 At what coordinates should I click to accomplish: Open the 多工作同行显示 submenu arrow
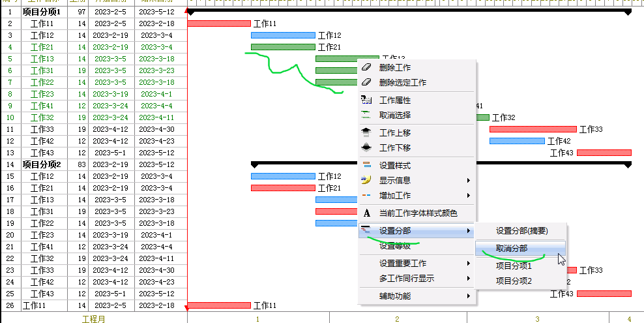[468, 278]
